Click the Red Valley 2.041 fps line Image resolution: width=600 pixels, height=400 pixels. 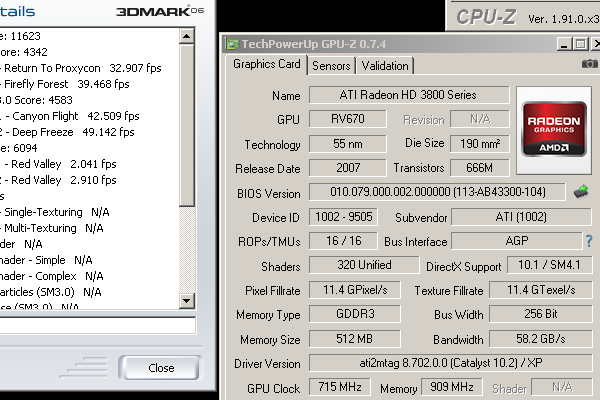tap(58, 164)
